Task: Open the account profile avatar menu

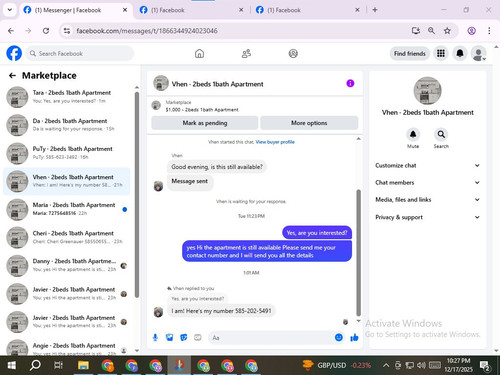Action: click(478, 53)
